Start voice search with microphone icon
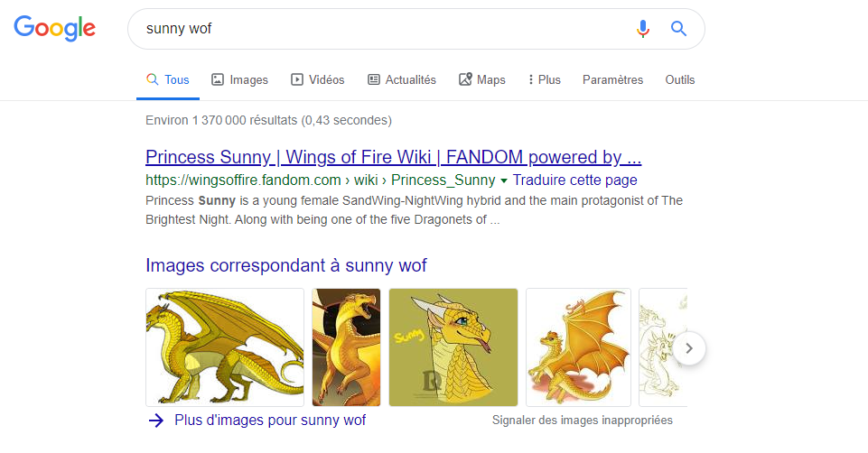Screen dimensions: 868x453 pos(642,29)
